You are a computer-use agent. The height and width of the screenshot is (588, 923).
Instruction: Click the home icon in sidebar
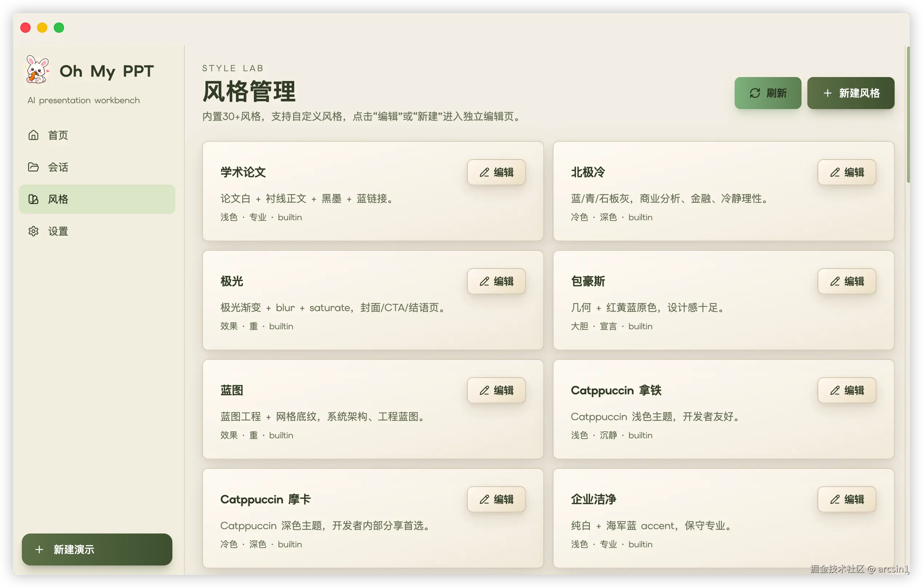(33, 135)
